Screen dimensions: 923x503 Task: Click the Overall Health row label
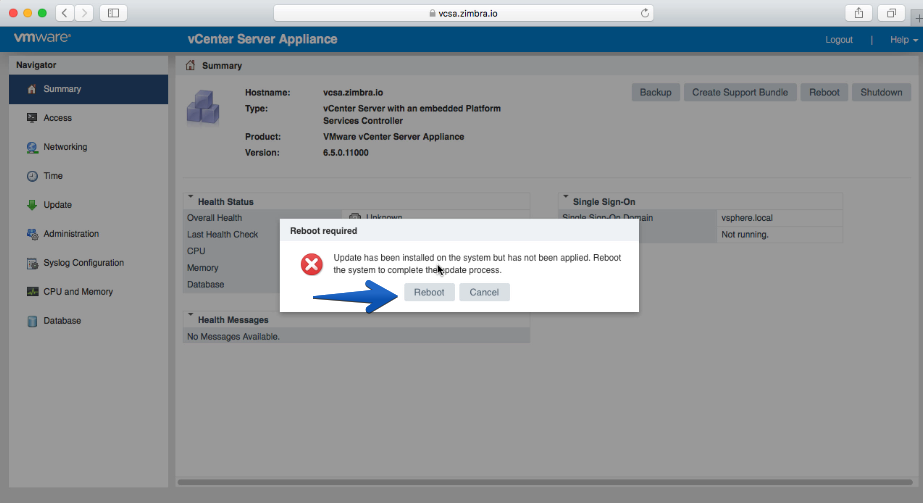(x=214, y=218)
